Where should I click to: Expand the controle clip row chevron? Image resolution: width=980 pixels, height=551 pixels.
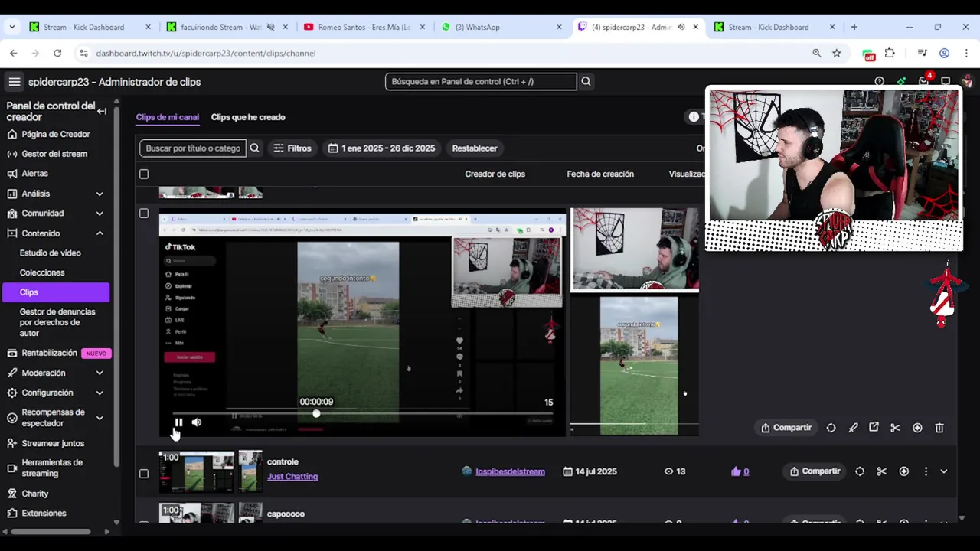[x=943, y=471]
